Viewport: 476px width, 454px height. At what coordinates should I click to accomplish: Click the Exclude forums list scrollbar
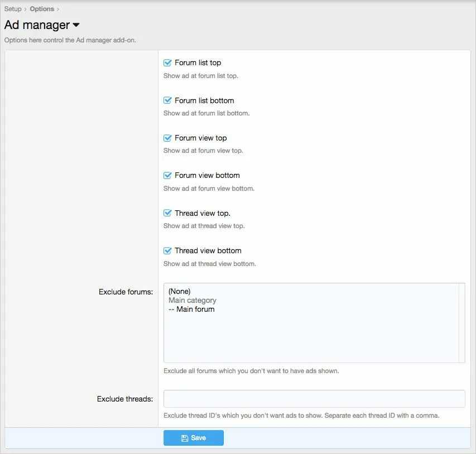[461, 323]
